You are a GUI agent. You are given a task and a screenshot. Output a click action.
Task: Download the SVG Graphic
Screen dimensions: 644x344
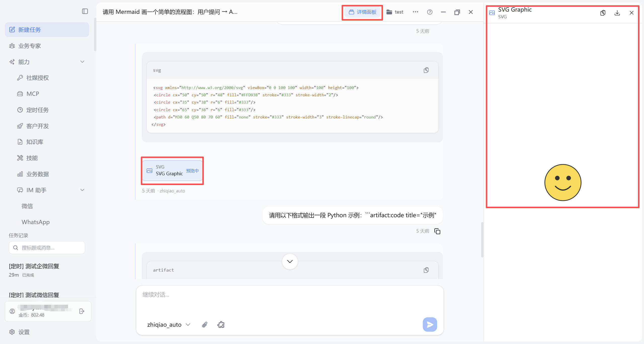coord(617,13)
